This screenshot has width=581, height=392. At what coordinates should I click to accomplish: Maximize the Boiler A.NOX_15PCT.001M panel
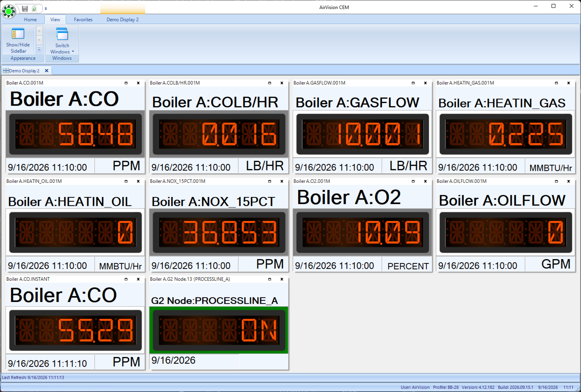269,181
